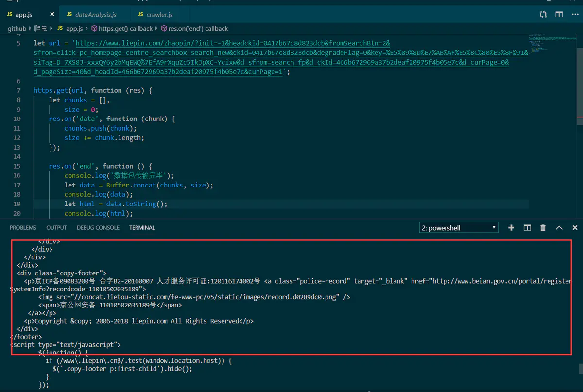Place cursor on 'https.get(url, function (res) {'
Viewport: 583px width, 392px height.
(x=93, y=90)
